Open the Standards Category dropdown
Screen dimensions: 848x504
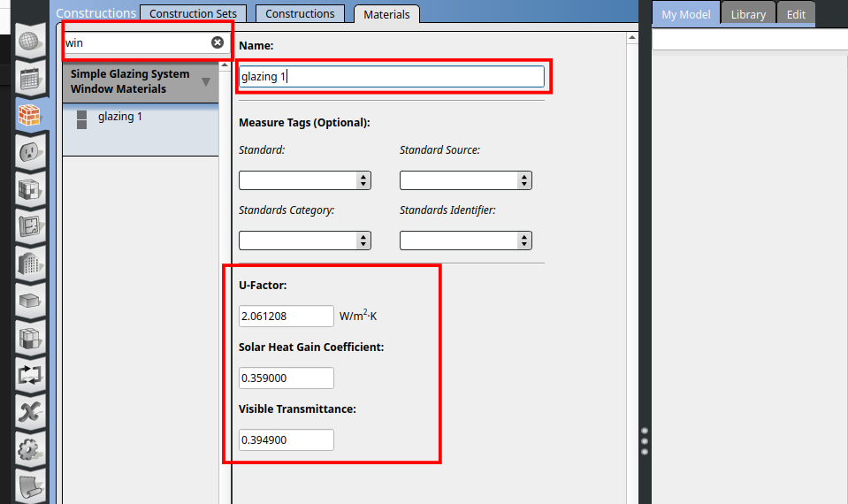(x=305, y=241)
